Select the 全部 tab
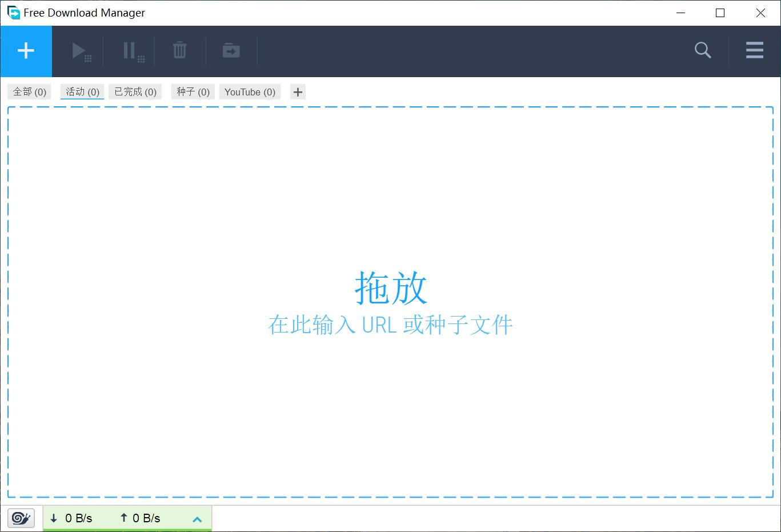 click(29, 91)
